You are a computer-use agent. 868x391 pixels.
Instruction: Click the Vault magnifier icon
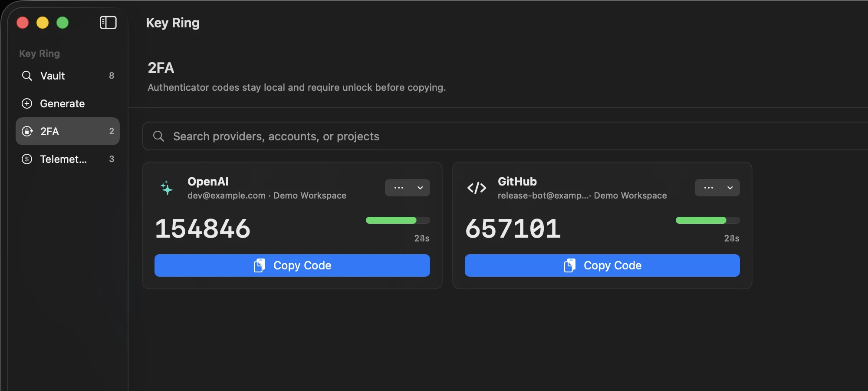pos(27,76)
